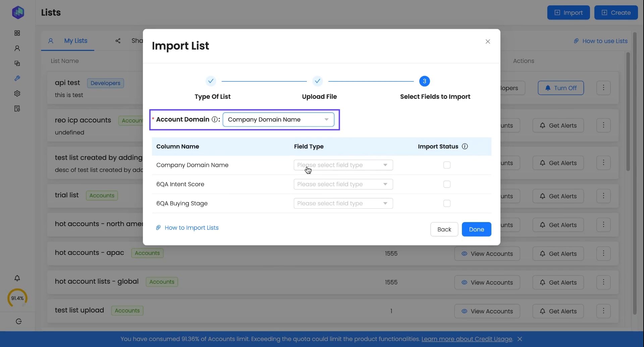Click the settings gear icon in sidebar
This screenshot has width=644, height=347.
click(17, 93)
